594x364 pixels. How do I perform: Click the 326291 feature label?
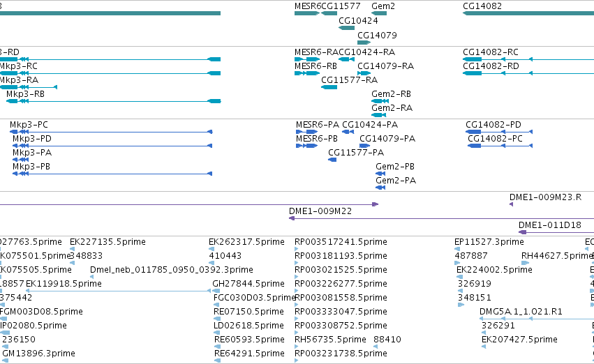498,326
